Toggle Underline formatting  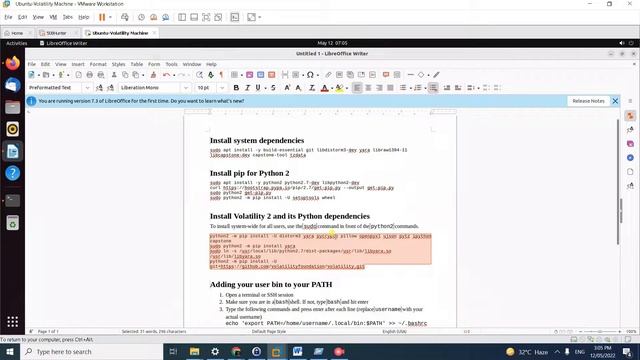point(258,88)
